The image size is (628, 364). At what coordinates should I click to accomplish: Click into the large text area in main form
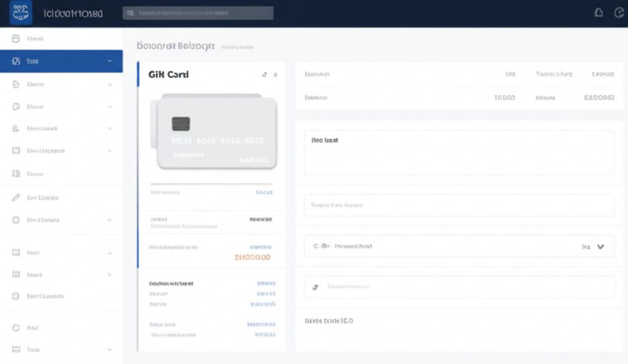pos(459,152)
